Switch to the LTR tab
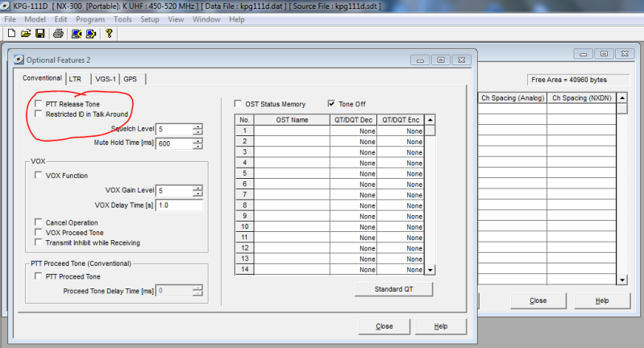The height and width of the screenshot is (348, 644). point(75,79)
